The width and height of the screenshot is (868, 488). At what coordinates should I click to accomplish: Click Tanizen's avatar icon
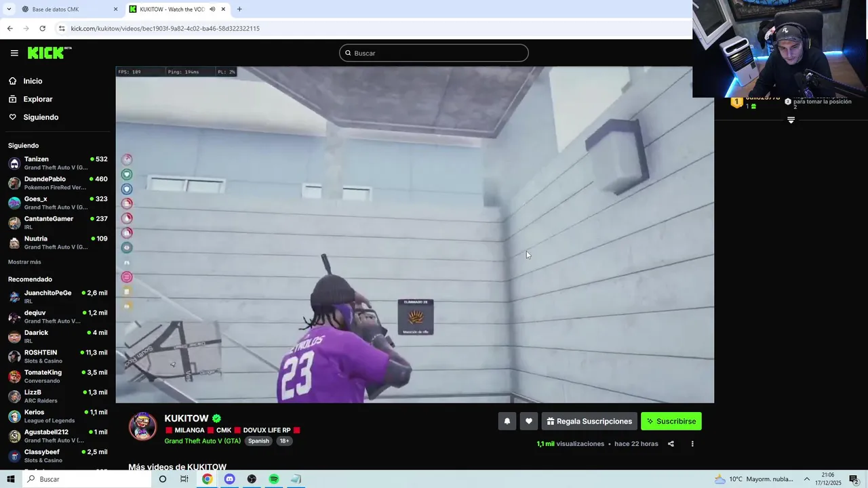[x=14, y=163]
